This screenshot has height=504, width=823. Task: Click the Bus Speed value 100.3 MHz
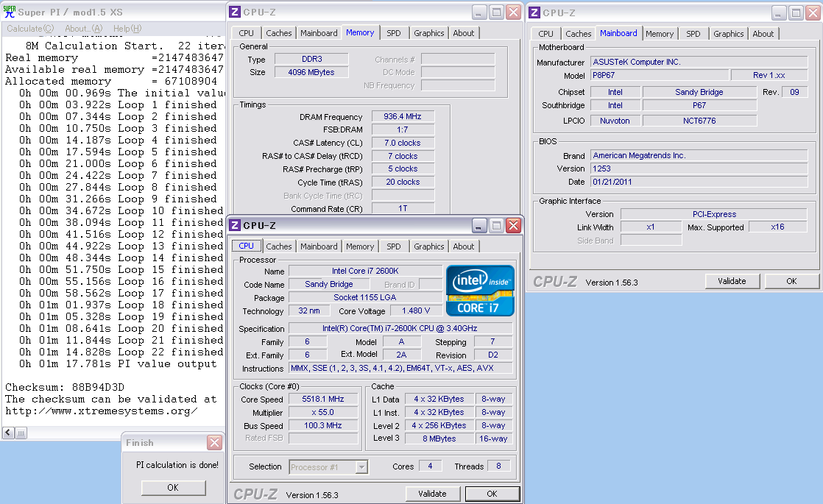[x=323, y=425]
